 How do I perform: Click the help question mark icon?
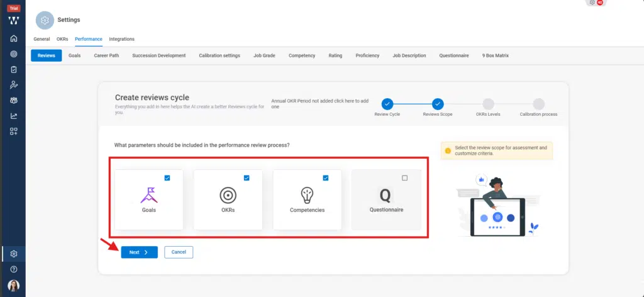point(13,269)
